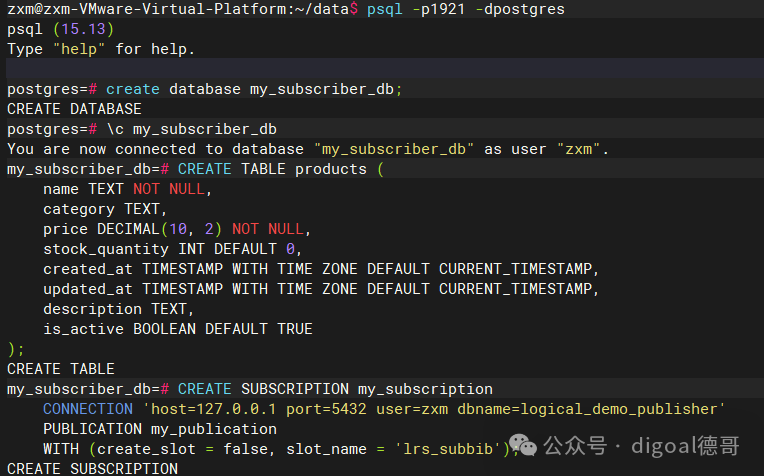Viewport: 764px width, 476px height.
Task: Click the '\c my_subscriber_db' command
Action: click(x=191, y=129)
